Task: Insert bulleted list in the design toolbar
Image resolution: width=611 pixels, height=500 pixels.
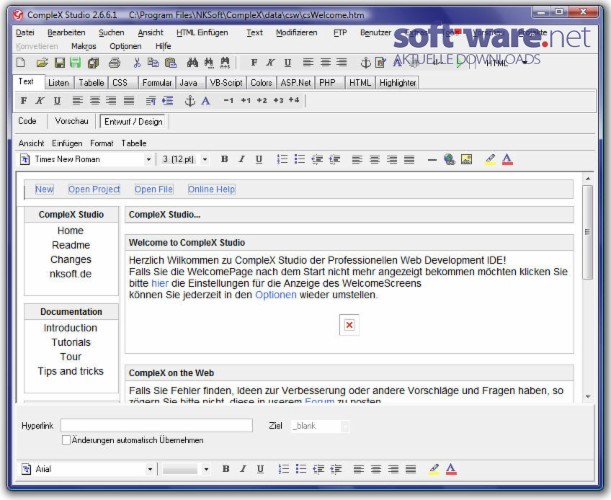Action: (299, 159)
